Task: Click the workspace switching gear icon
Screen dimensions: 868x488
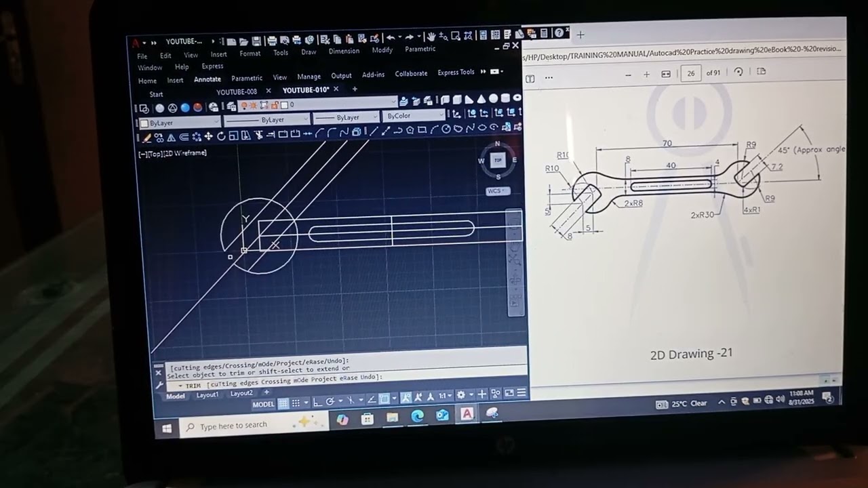Action: point(461,394)
